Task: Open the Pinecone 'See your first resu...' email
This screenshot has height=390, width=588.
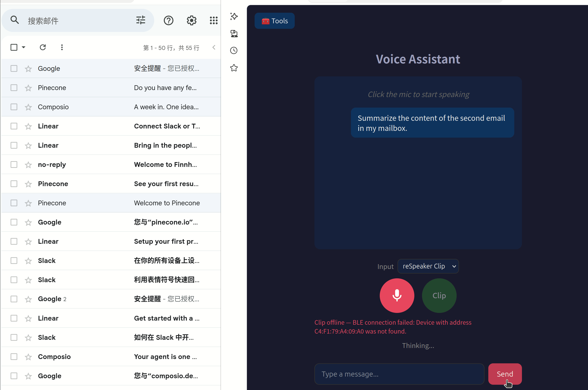Action: [111, 184]
